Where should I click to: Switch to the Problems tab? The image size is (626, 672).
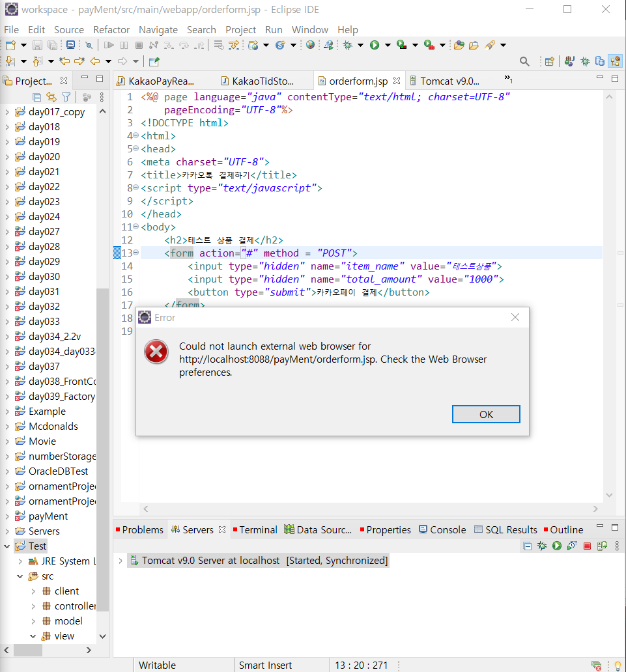[x=139, y=529]
